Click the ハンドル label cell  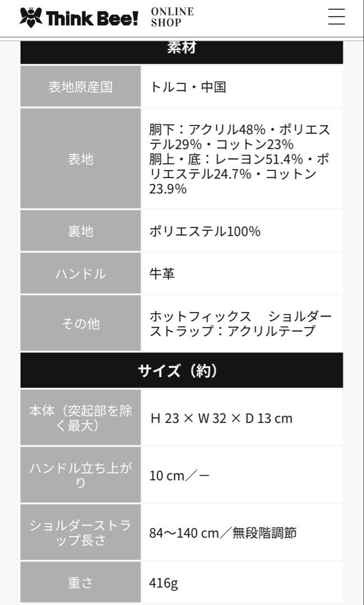pyautogui.click(x=81, y=274)
